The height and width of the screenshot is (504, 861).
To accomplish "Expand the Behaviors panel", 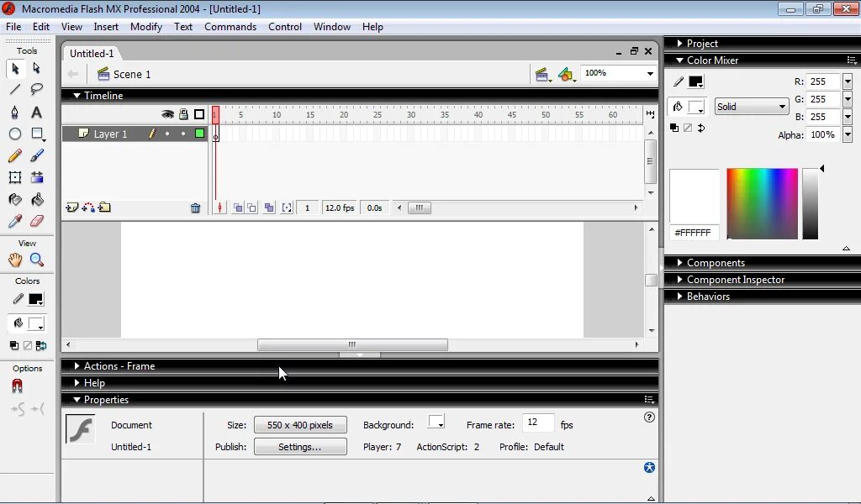I will pos(679,297).
